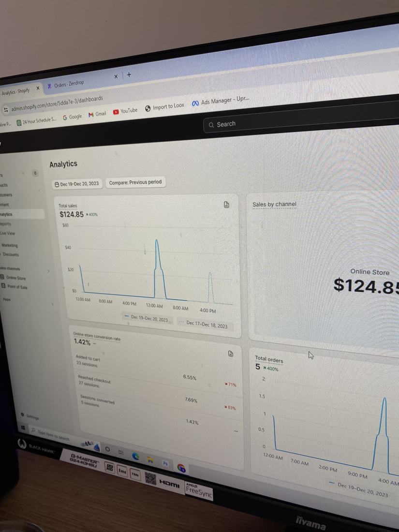Open the YouTube bookmark
Screen dimensions: 399x532
(x=125, y=111)
